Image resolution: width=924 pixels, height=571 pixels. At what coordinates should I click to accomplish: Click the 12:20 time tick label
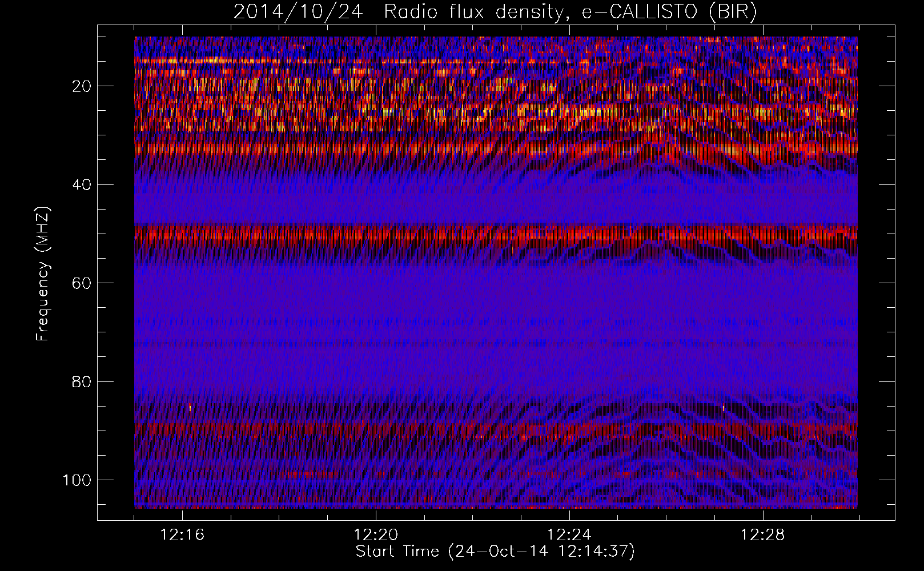pos(376,535)
